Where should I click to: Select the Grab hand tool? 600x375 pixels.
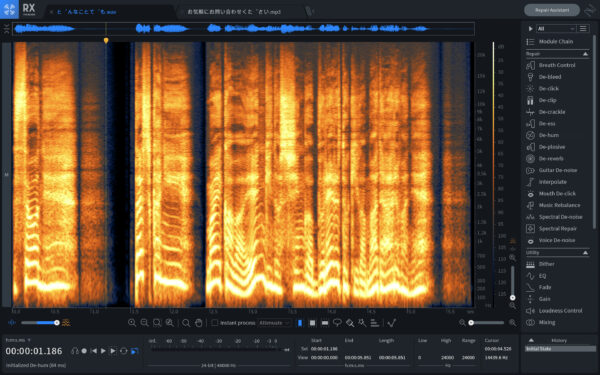(x=198, y=323)
